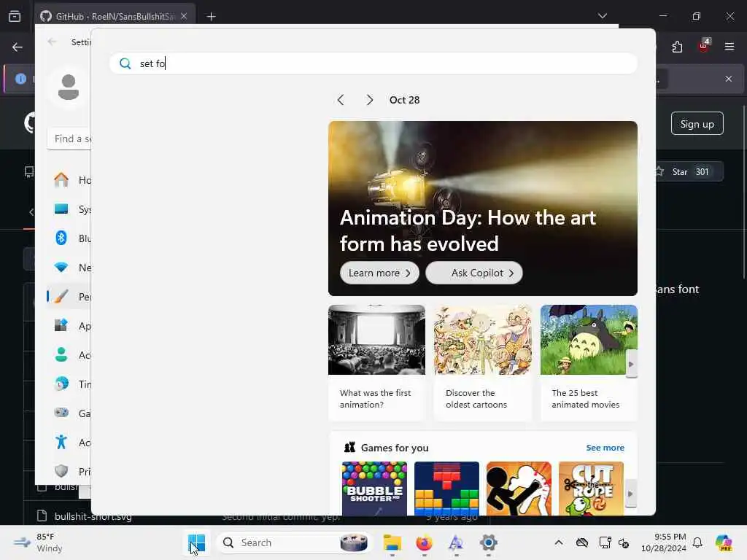The height and width of the screenshot is (560, 747).
Task: Open the Firefox extensions puzzle icon
Action: click(x=677, y=47)
